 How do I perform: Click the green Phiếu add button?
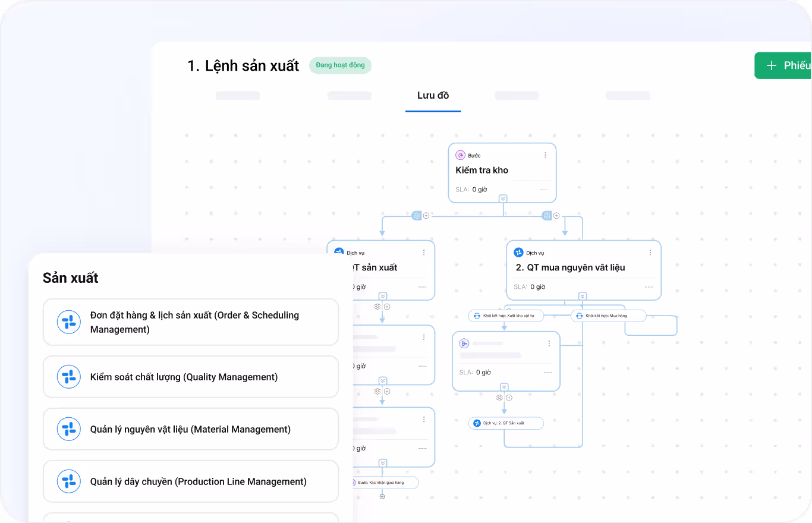(783, 65)
